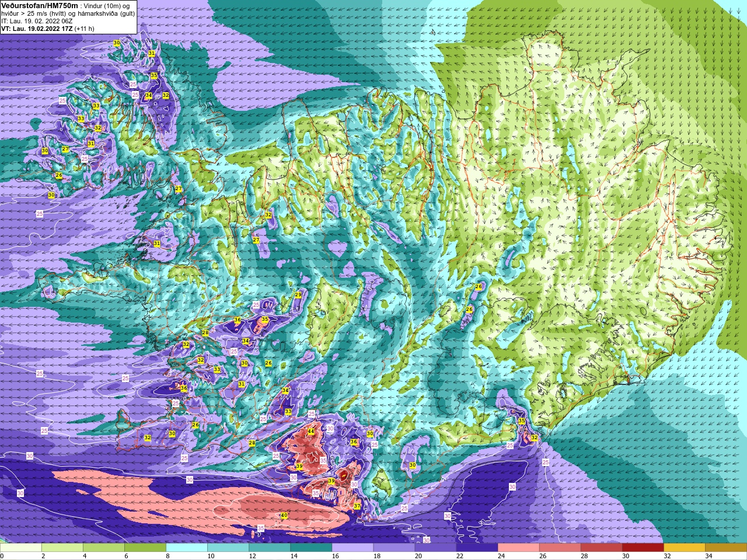This screenshot has height=560, width=747.
Task: Click the 10–12 m/s turquoise legend swatch
Action: click(x=228, y=548)
